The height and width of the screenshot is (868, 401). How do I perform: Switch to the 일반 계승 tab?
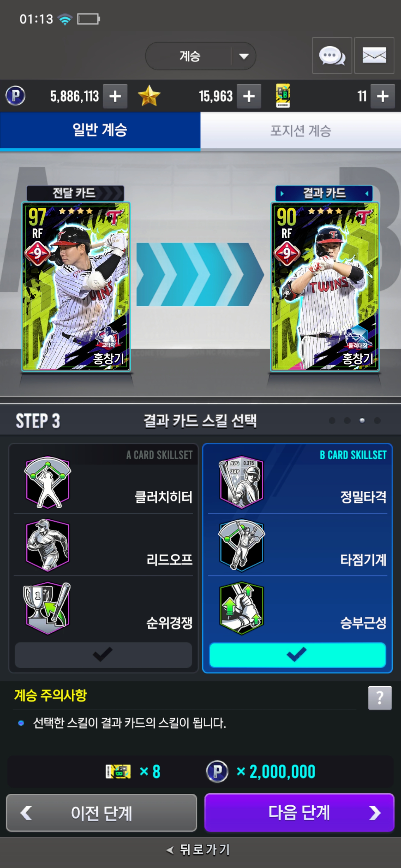pos(100,130)
